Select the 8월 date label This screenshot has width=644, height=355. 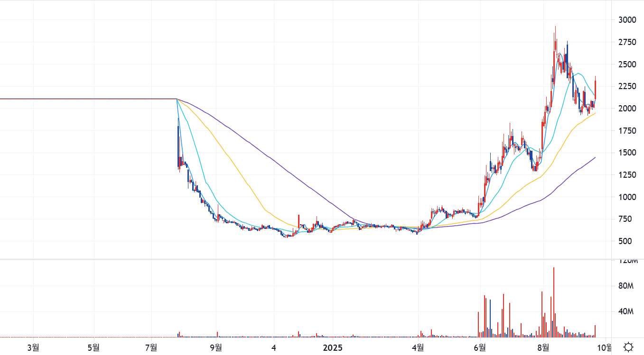point(542,347)
